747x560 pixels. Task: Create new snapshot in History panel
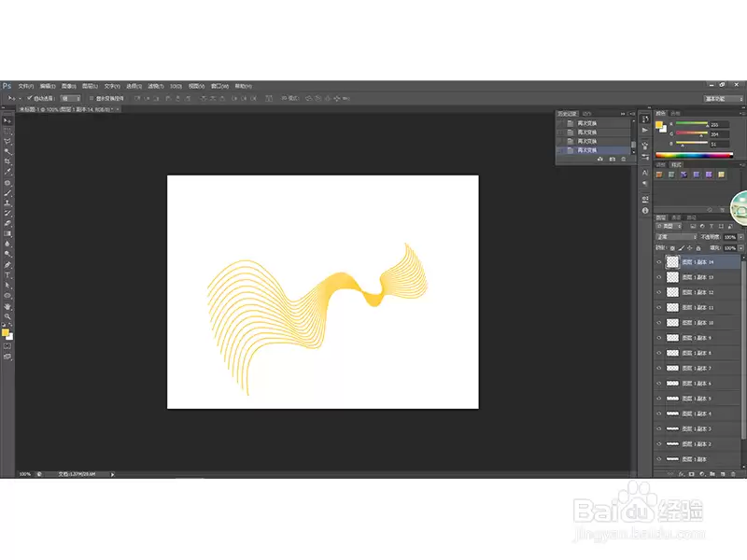tap(613, 159)
